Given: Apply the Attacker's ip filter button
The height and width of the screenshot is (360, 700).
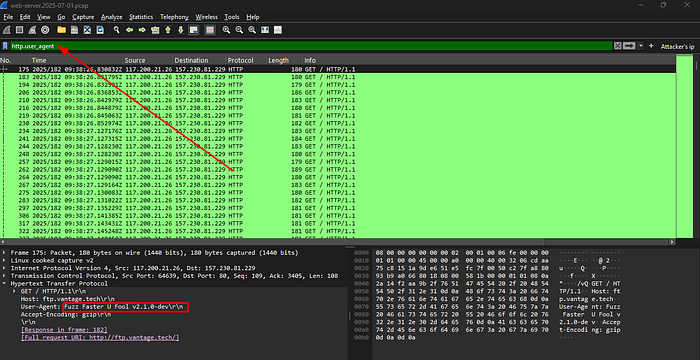Looking at the screenshot, I should tap(677, 46).
